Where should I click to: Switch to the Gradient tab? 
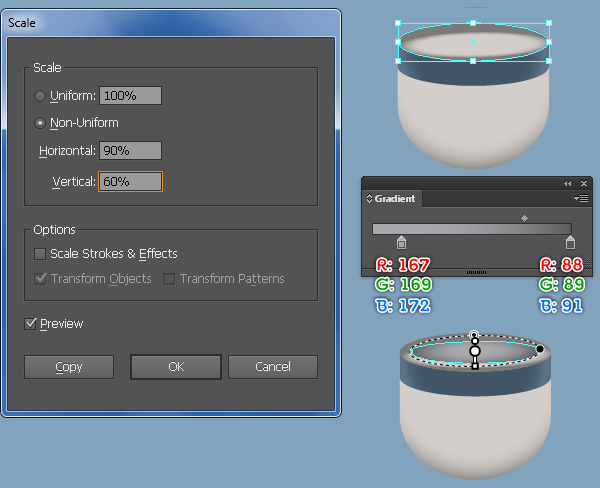395,198
